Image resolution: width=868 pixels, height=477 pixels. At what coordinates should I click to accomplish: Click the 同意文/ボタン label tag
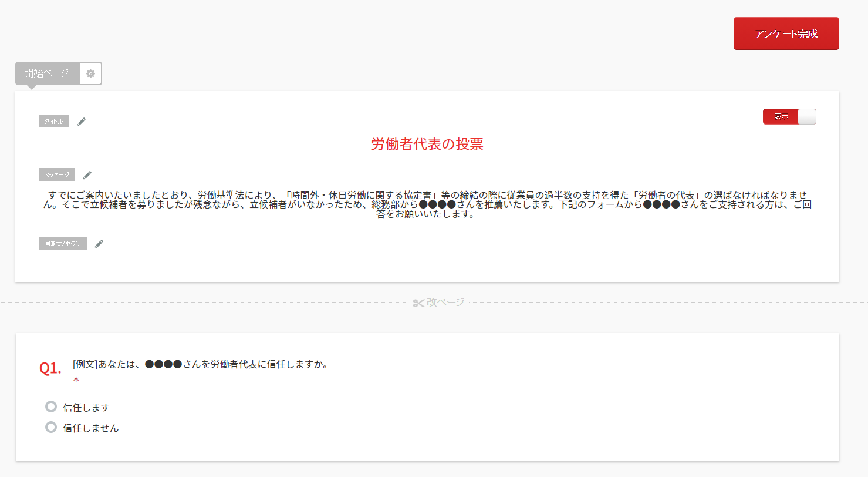tap(63, 243)
